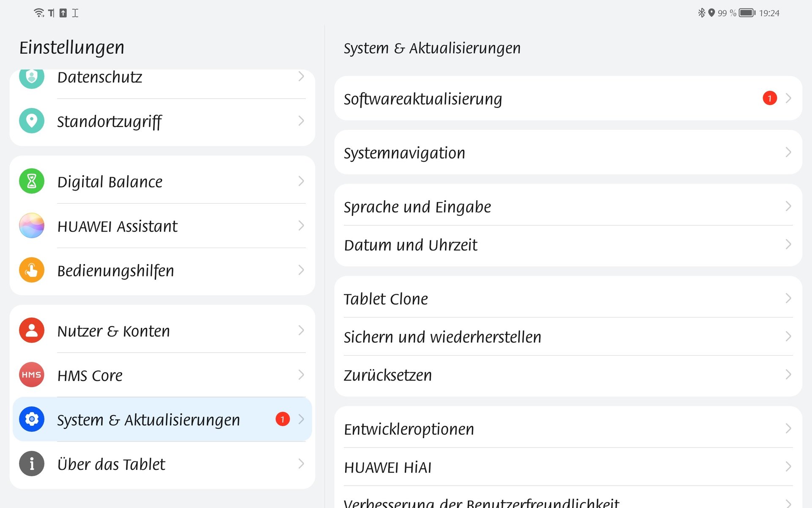Tap the Digital Balance hourglass icon
812x508 pixels.
[32, 181]
